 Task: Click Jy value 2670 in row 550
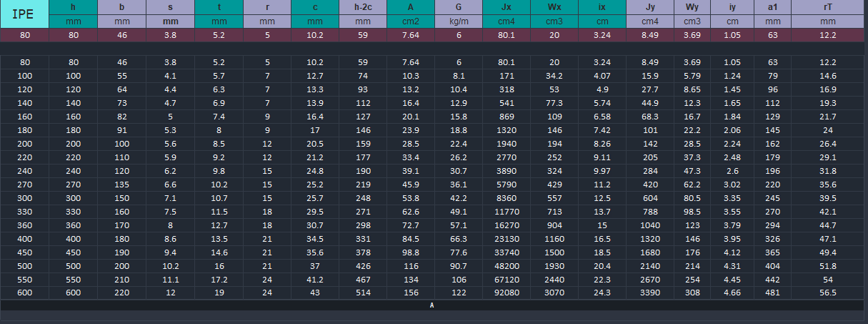click(x=650, y=279)
